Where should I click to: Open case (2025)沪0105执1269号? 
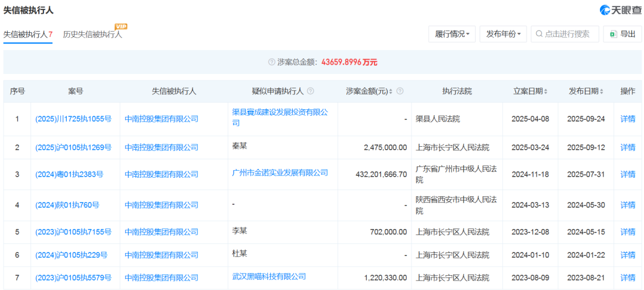pyautogui.click(x=73, y=147)
